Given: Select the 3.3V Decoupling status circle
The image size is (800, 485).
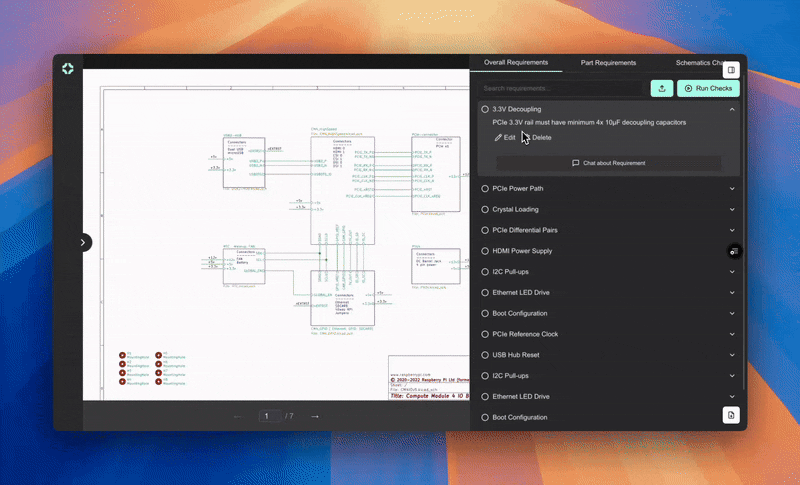Looking at the screenshot, I should [x=485, y=109].
